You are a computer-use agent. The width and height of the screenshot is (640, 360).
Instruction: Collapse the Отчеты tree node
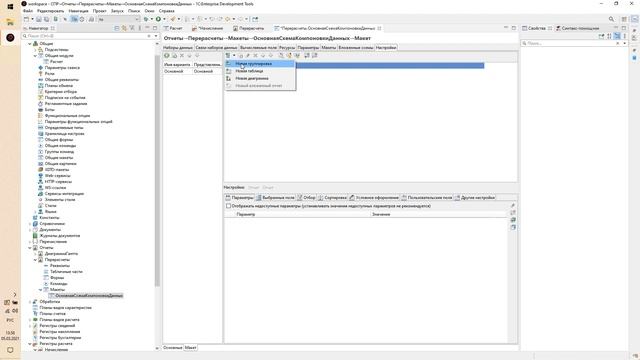click(x=30, y=248)
